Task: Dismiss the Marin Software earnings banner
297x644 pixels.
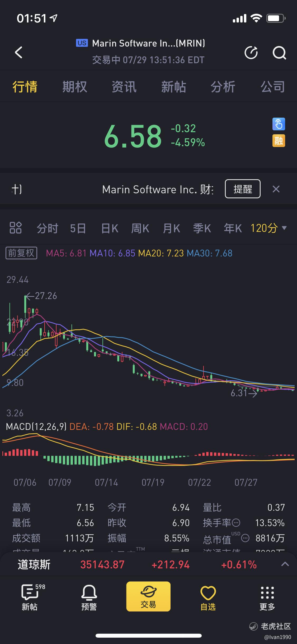Action: coord(276,189)
